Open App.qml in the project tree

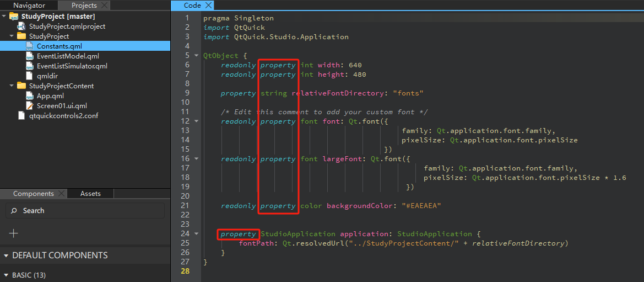[50, 96]
